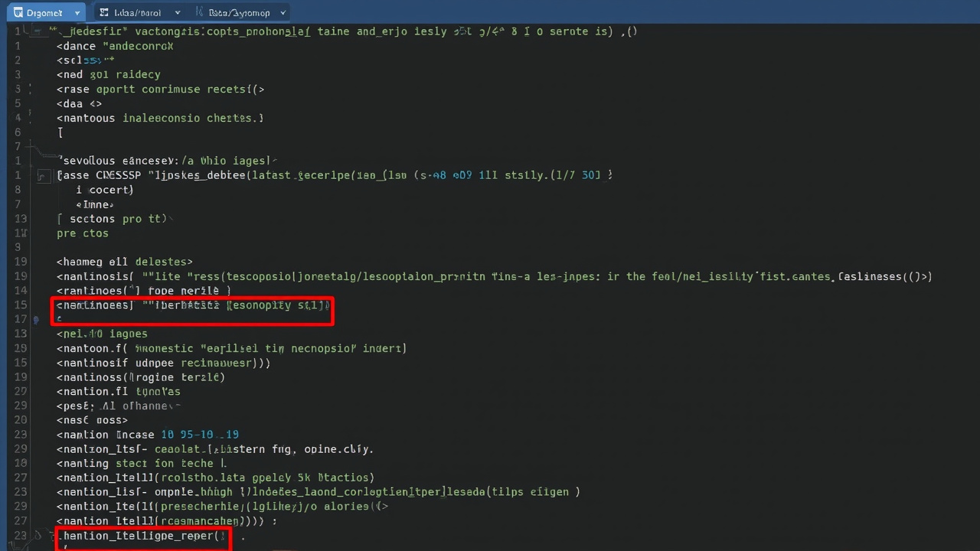Click the '<nanlion_ltsf- ceaolat' line

215,449
